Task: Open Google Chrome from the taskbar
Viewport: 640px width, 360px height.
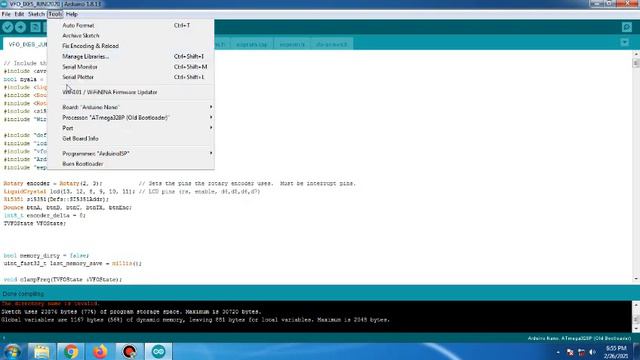Action: click(x=71, y=351)
